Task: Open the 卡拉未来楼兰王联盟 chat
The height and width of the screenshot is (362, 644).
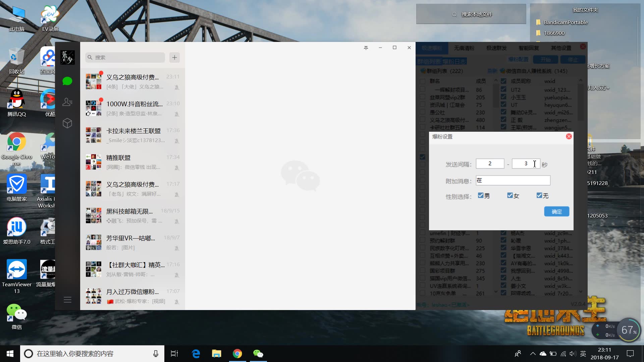Action: pyautogui.click(x=133, y=135)
